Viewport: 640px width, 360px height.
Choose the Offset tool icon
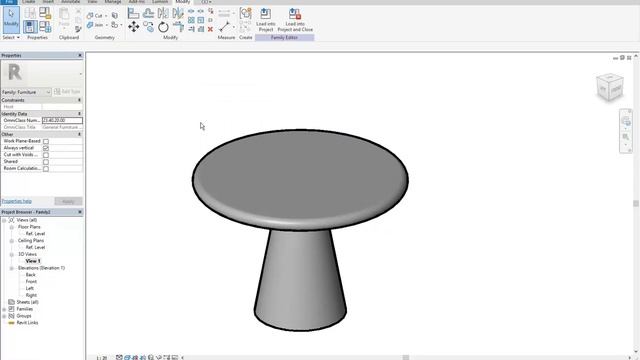tap(149, 13)
